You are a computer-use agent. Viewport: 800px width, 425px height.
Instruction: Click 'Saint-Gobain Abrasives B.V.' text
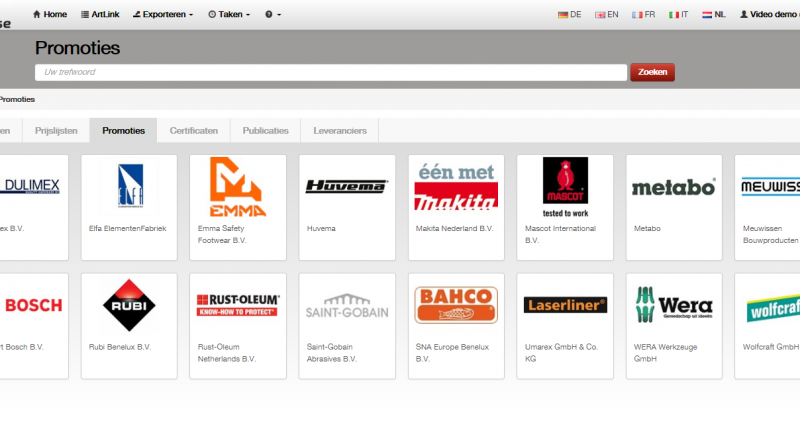(x=332, y=353)
